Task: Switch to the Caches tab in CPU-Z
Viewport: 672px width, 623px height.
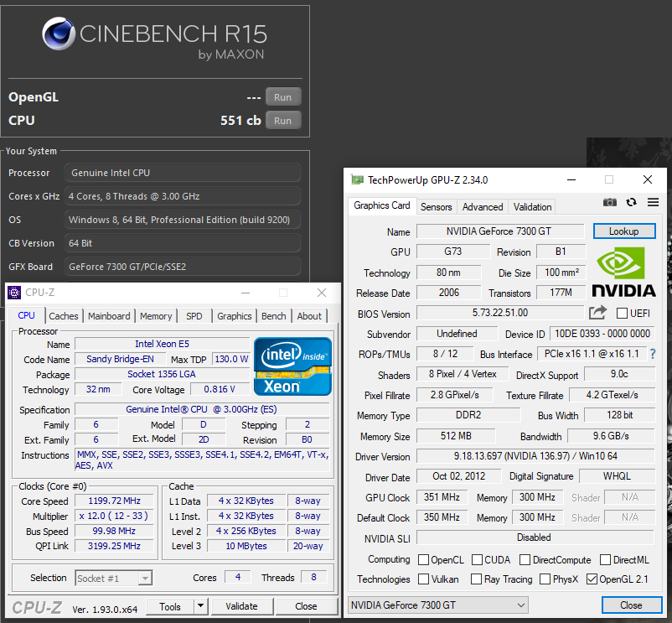Action: [64, 316]
